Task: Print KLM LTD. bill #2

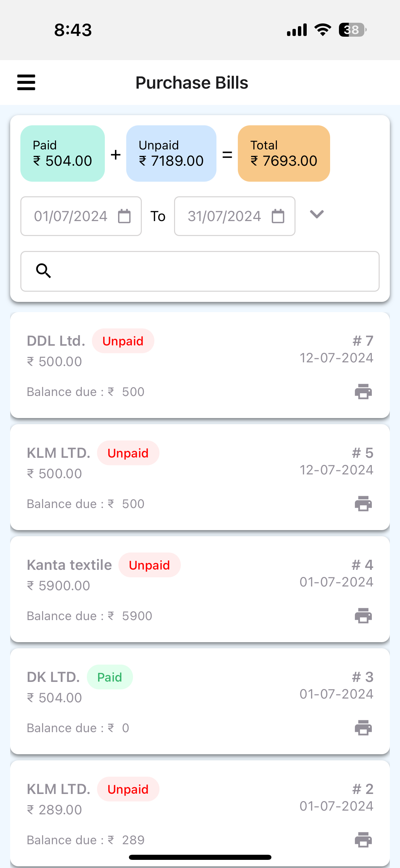Action: coord(363,840)
